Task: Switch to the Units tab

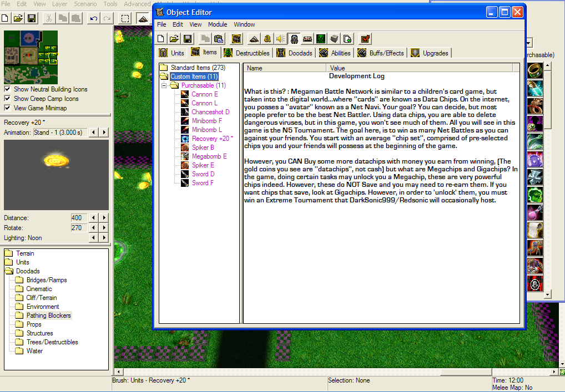Action: pos(172,53)
